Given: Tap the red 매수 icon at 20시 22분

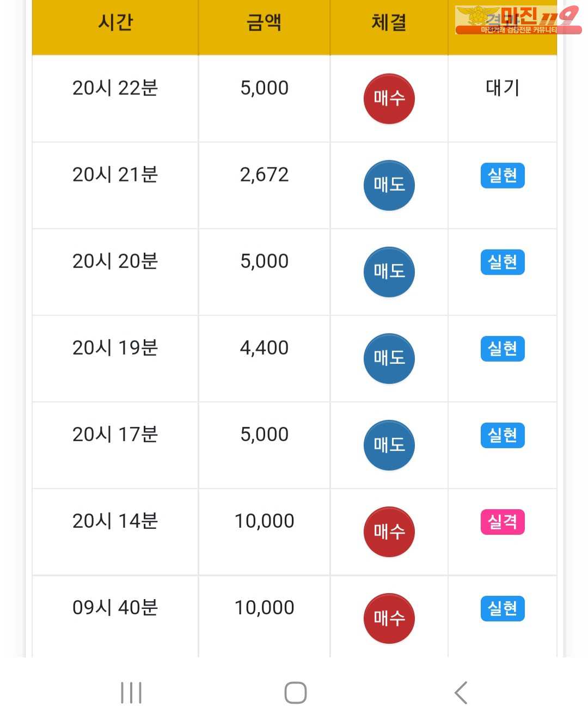Looking at the screenshot, I should pos(389,99).
